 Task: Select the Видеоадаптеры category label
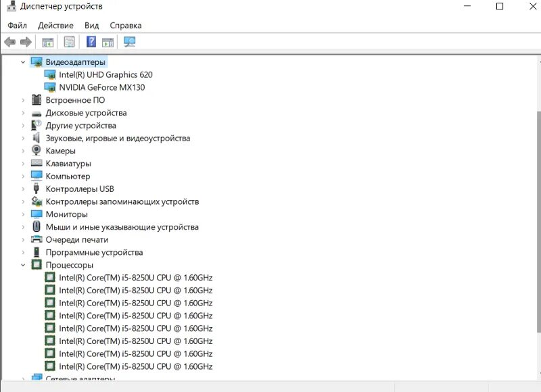(x=76, y=62)
